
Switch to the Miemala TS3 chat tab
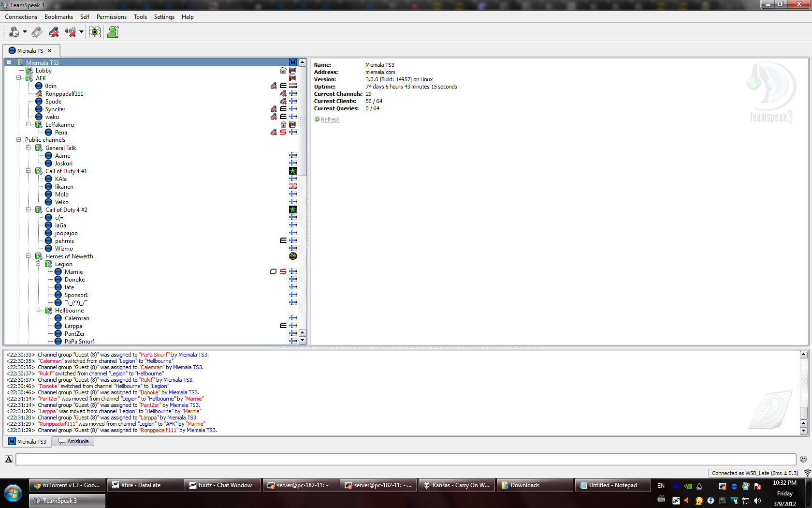pos(28,442)
